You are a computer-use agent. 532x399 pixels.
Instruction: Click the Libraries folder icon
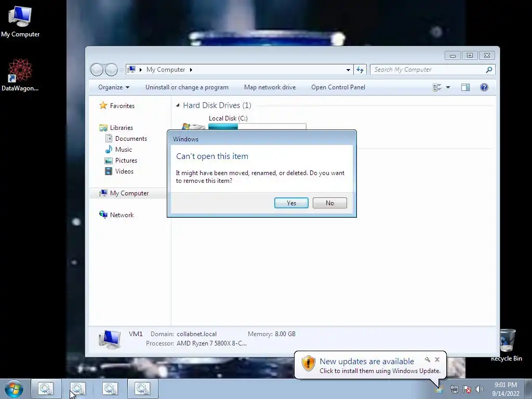pyautogui.click(x=103, y=128)
